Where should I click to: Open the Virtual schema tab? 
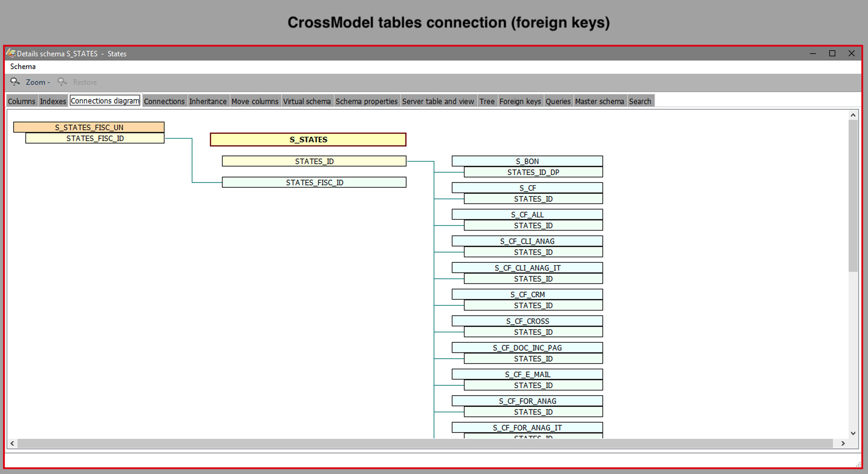pyautogui.click(x=307, y=101)
